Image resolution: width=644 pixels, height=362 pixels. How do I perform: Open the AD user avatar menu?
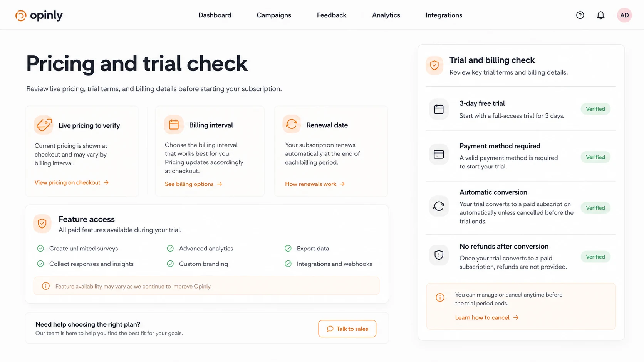[x=624, y=15]
